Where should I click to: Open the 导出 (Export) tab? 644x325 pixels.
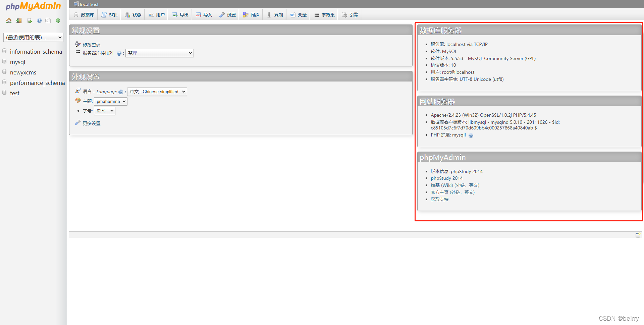coord(180,15)
